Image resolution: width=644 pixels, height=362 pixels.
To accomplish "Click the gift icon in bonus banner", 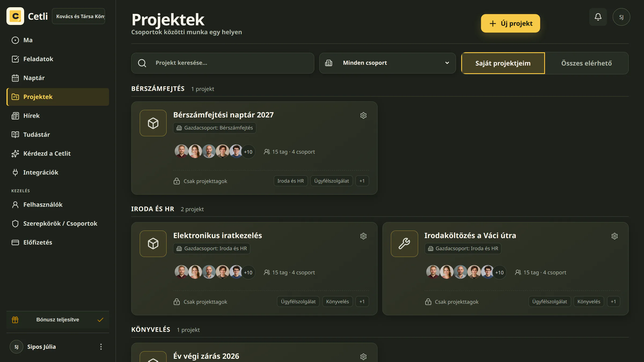I will [15, 320].
